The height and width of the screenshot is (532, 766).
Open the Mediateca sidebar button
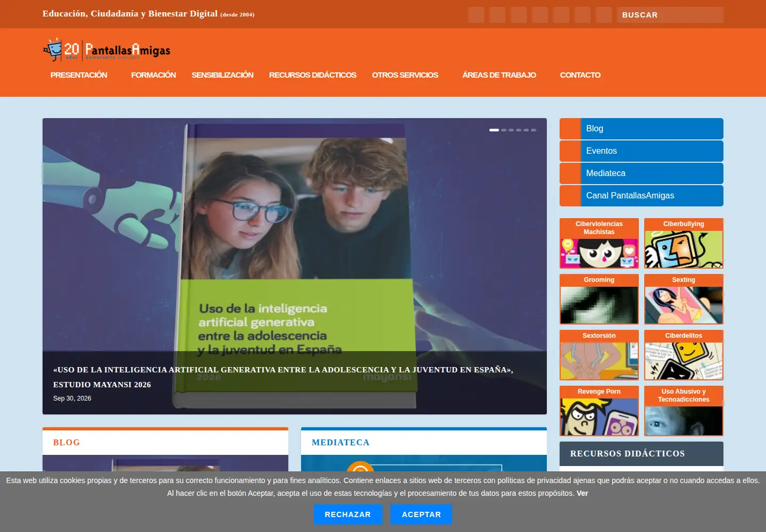click(x=642, y=173)
